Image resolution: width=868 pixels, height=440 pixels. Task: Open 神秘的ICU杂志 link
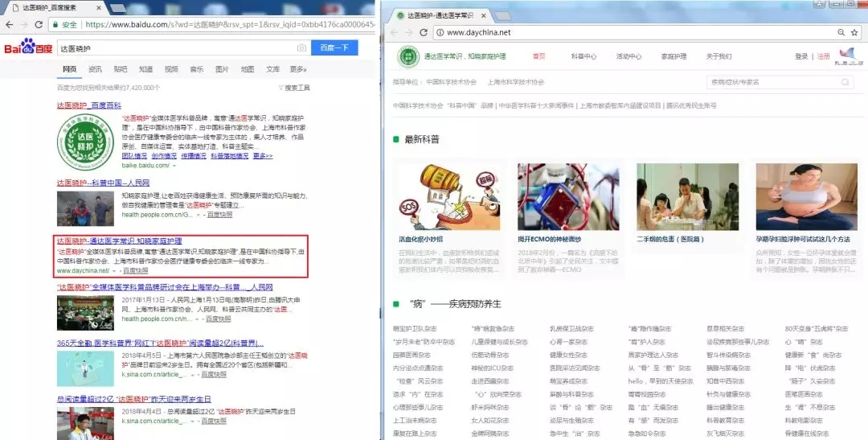pyautogui.click(x=492, y=368)
